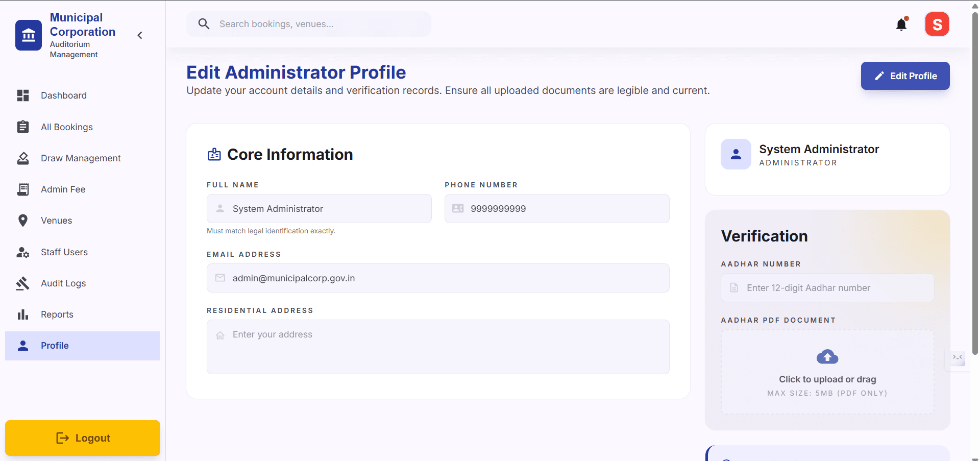Click the Edit Administrator Profile heading
980x461 pixels.
(x=296, y=72)
